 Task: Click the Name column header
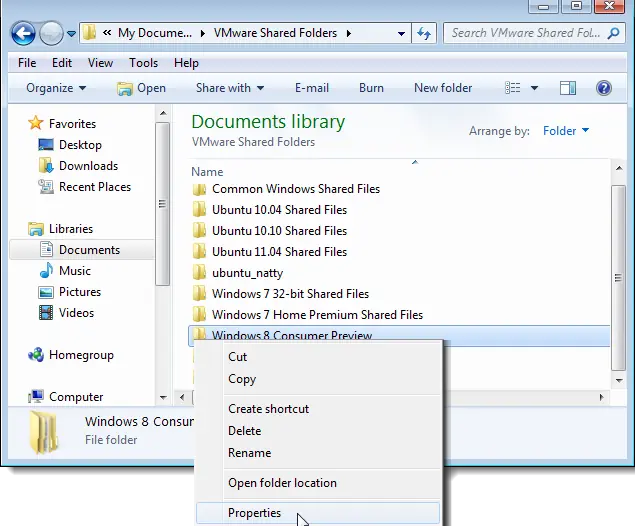207,172
